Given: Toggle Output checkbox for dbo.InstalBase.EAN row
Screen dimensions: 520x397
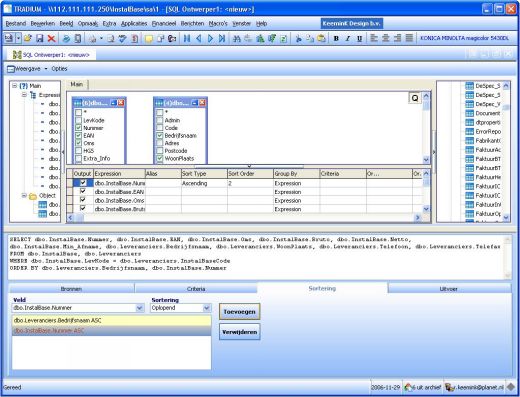Looking at the screenshot, I should point(83,191).
